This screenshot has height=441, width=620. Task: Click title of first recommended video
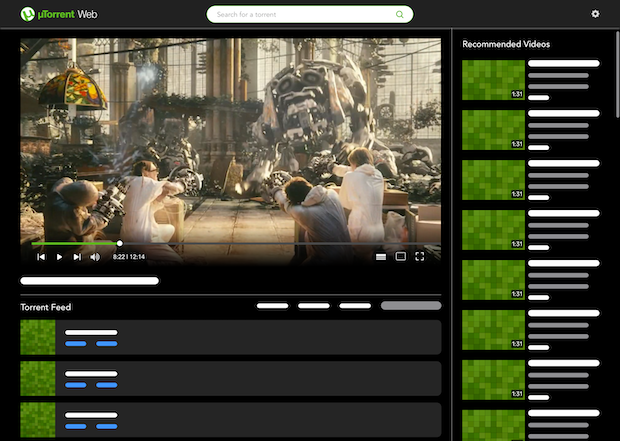coord(564,63)
